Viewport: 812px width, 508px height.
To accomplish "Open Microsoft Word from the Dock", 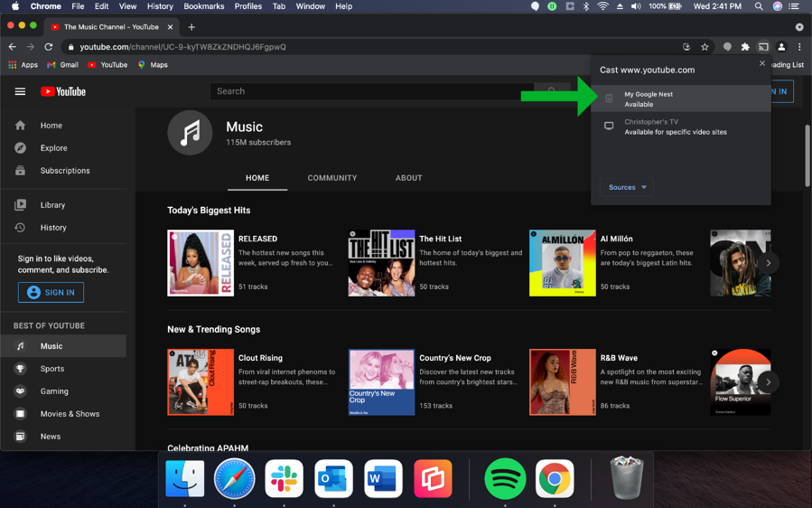I will point(383,478).
